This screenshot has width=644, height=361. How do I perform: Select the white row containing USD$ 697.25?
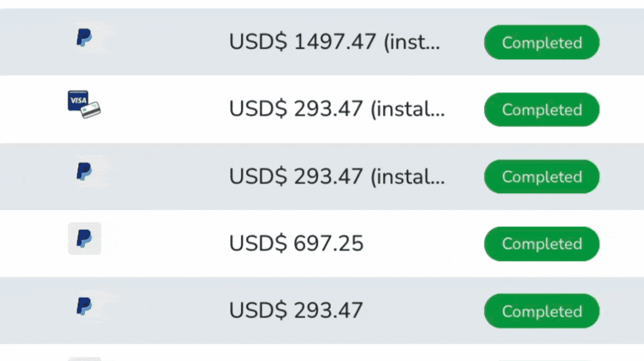click(322, 243)
